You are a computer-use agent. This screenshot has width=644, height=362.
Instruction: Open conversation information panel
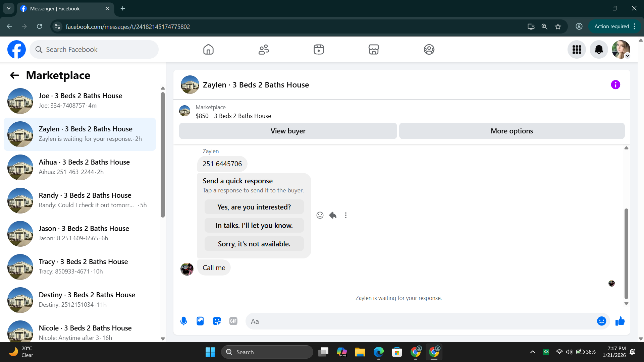615,85
